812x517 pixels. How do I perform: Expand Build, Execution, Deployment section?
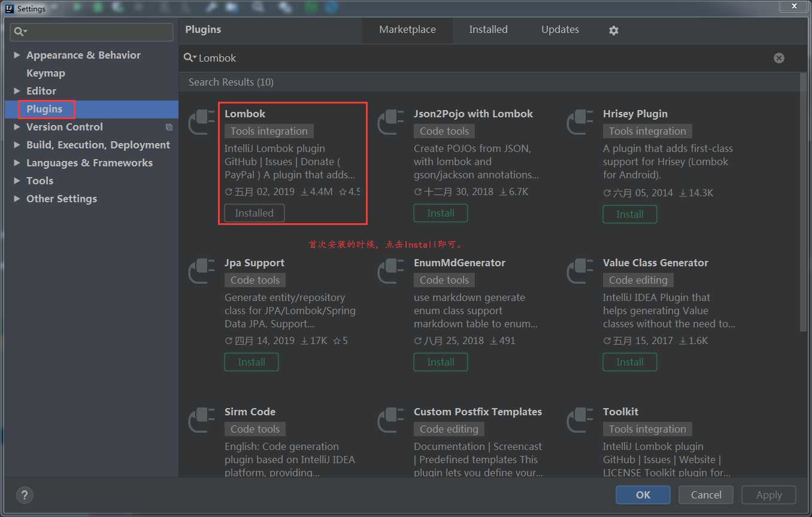(x=17, y=145)
